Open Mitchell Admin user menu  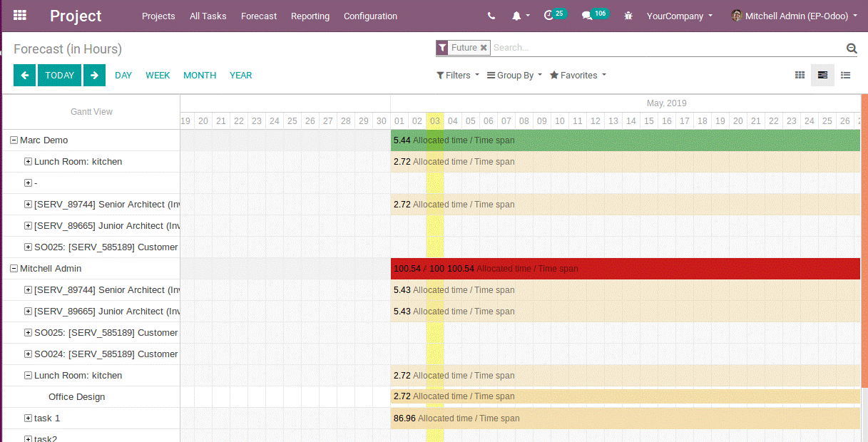point(795,16)
